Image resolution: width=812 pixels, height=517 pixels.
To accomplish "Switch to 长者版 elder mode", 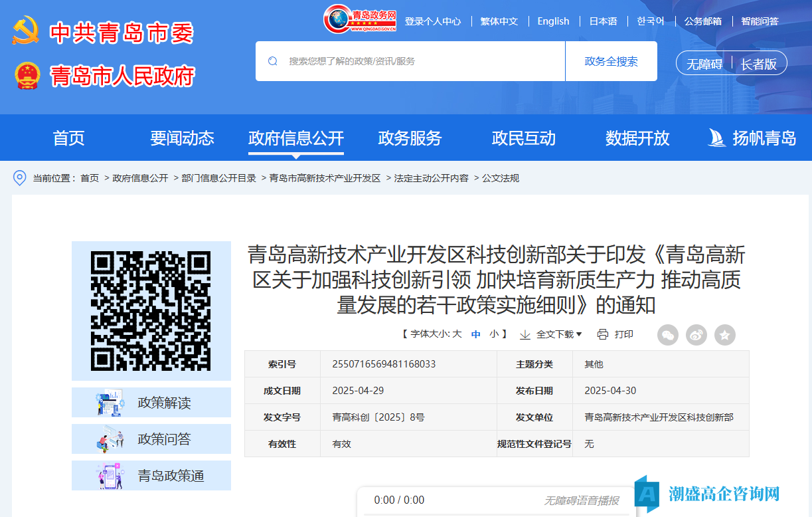I will click(x=758, y=64).
